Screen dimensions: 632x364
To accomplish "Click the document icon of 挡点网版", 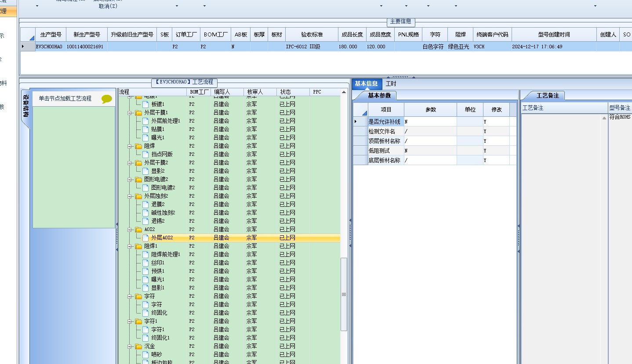I will 145,155.
